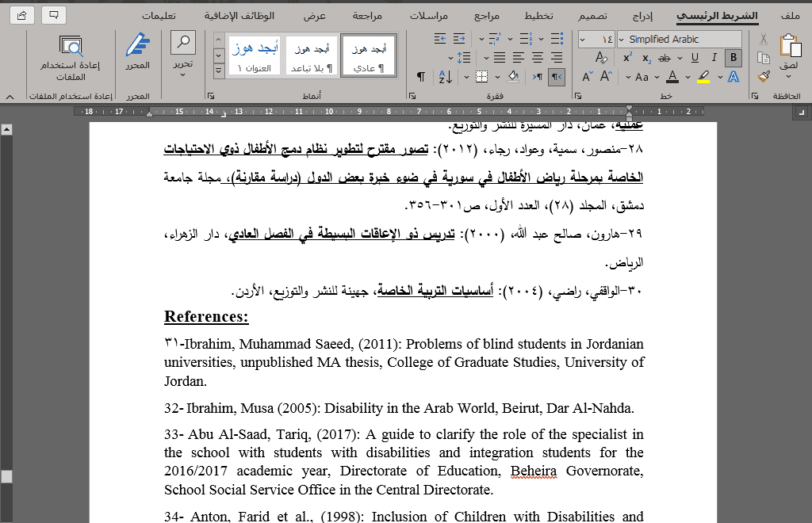Open the Comments speech bubble icon
Screen dimensions: 812x523
[x=54, y=16]
